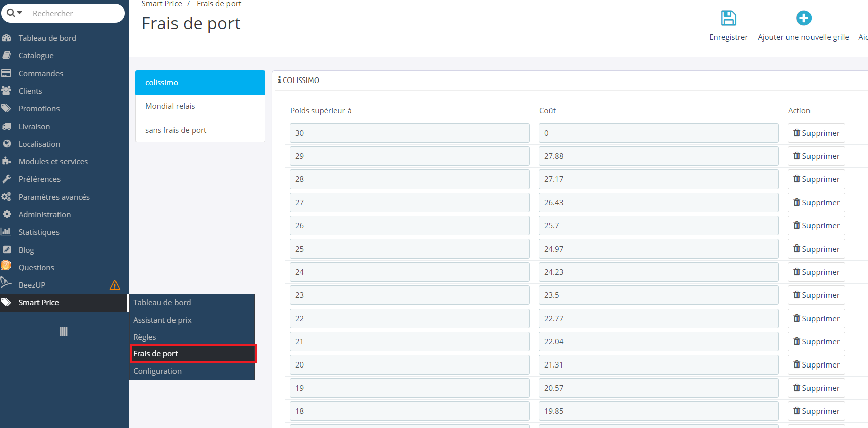Viewport: 868px width, 428px height.
Task: Click the weight field containing 30
Action: pyautogui.click(x=410, y=133)
